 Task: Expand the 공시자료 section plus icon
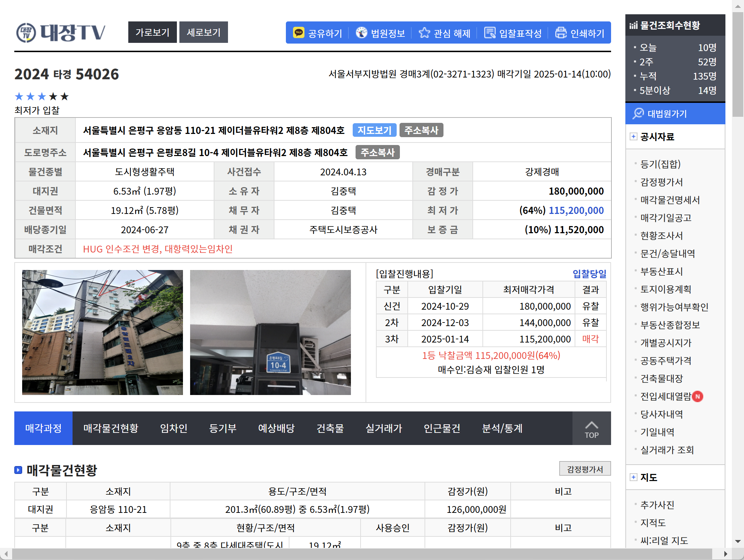tap(633, 136)
